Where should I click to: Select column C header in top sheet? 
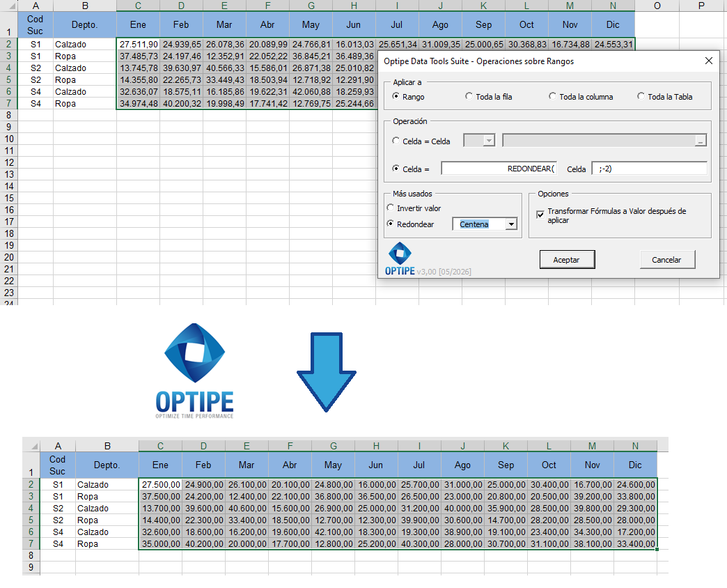tap(138, 6)
